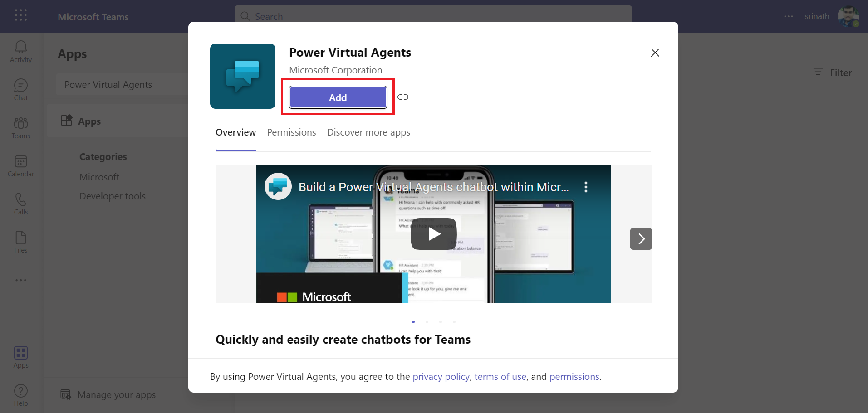Open the privacy policy link
The image size is (868, 413).
[x=441, y=377]
